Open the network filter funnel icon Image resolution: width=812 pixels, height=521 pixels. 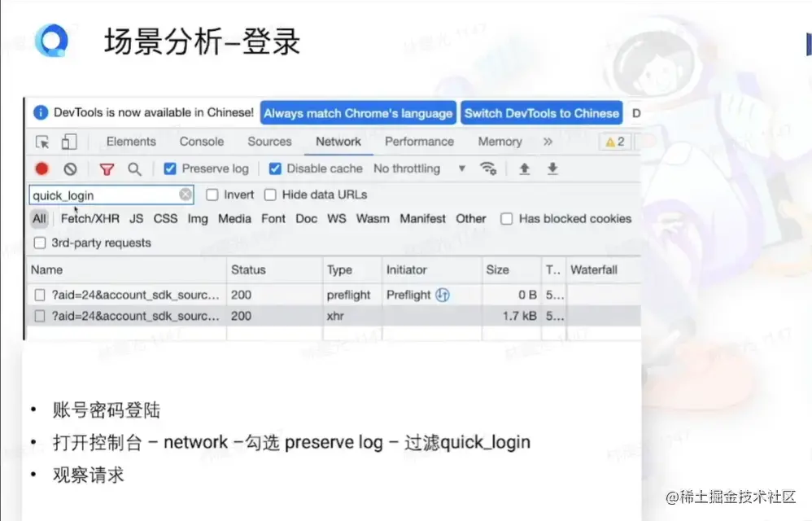pyautogui.click(x=107, y=169)
